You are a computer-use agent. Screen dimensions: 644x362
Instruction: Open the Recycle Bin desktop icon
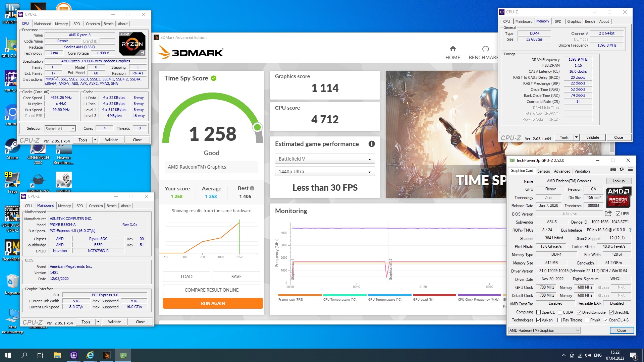(12, 284)
